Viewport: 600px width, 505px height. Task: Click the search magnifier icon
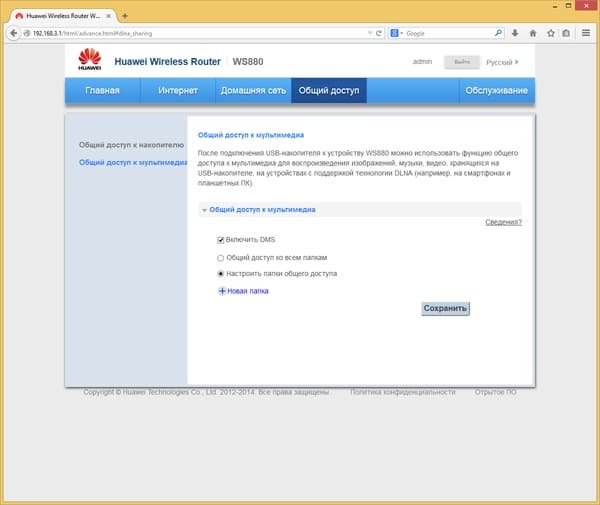[498, 33]
